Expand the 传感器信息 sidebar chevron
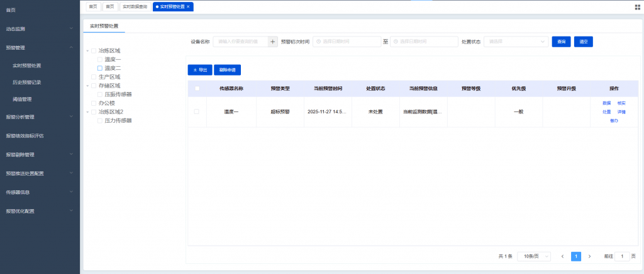This screenshot has height=274, width=644. [x=72, y=192]
